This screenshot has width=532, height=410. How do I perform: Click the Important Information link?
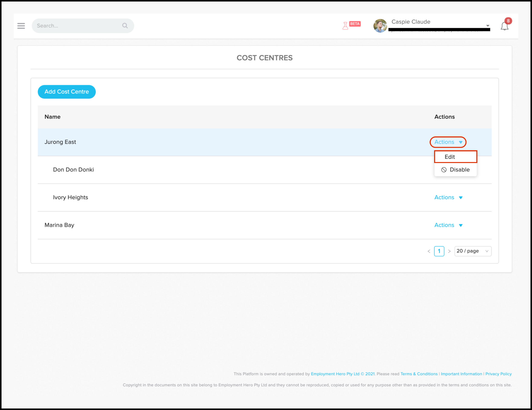(461, 374)
